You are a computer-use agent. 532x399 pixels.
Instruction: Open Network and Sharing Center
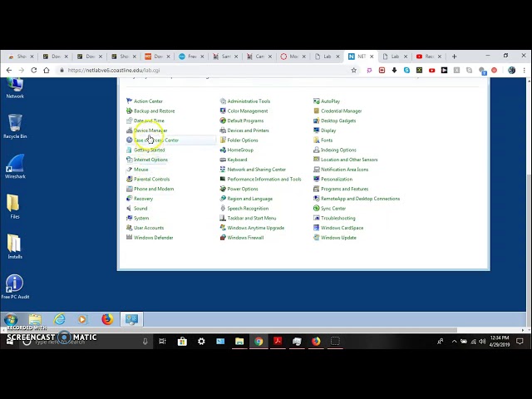[x=257, y=170]
